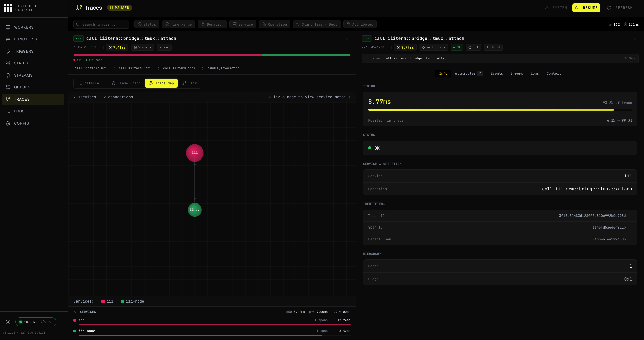The image size is (644, 340).
Task: Open the Service filter
Action: click(243, 24)
